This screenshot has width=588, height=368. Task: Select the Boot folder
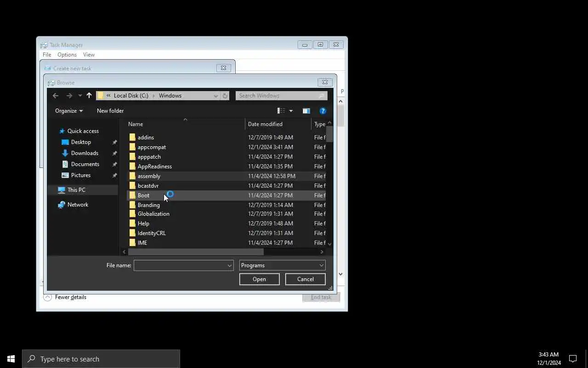[x=143, y=195]
